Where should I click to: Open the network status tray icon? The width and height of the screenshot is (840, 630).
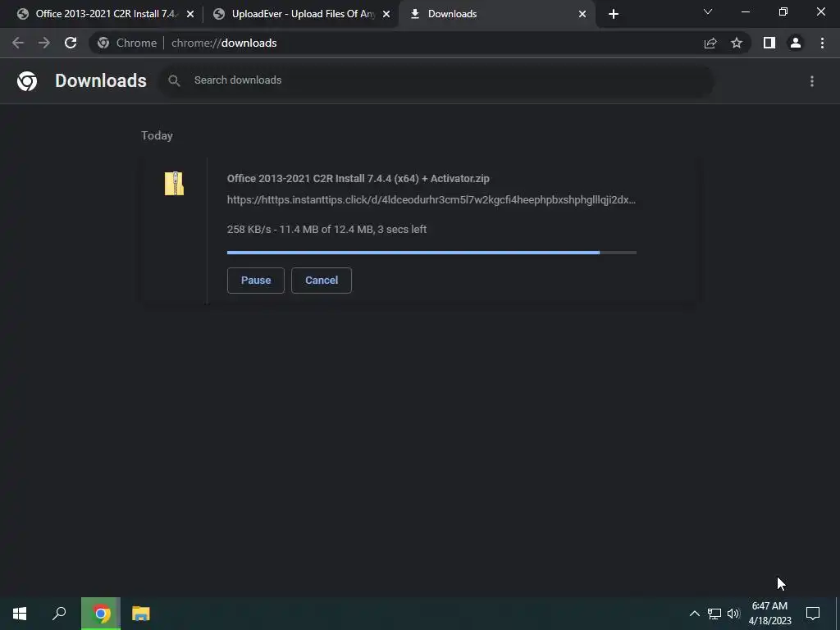pyautogui.click(x=714, y=614)
